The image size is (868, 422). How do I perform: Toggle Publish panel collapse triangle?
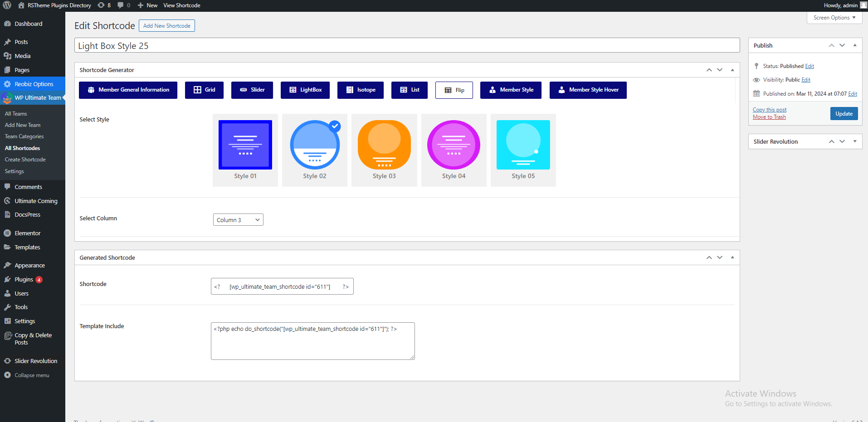[x=855, y=45]
